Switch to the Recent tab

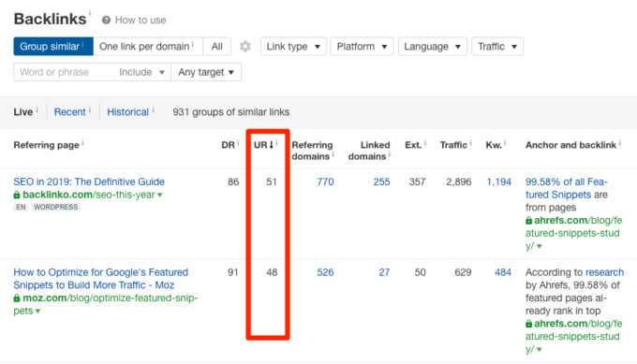[70, 112]
